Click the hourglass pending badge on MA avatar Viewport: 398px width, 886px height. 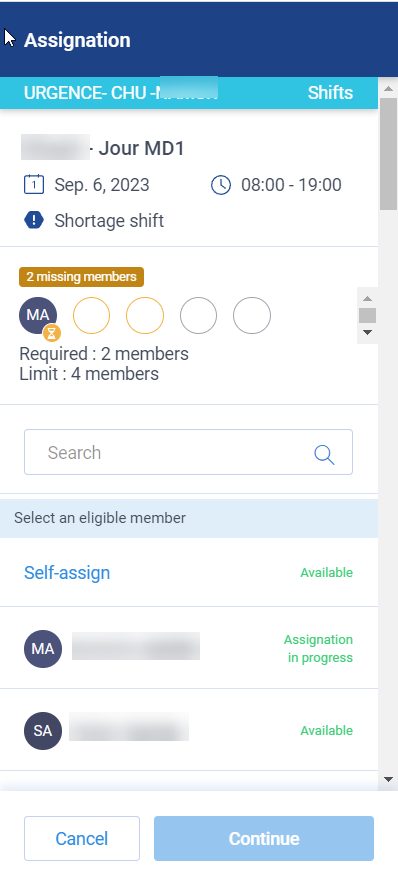(x=51, y=333)
